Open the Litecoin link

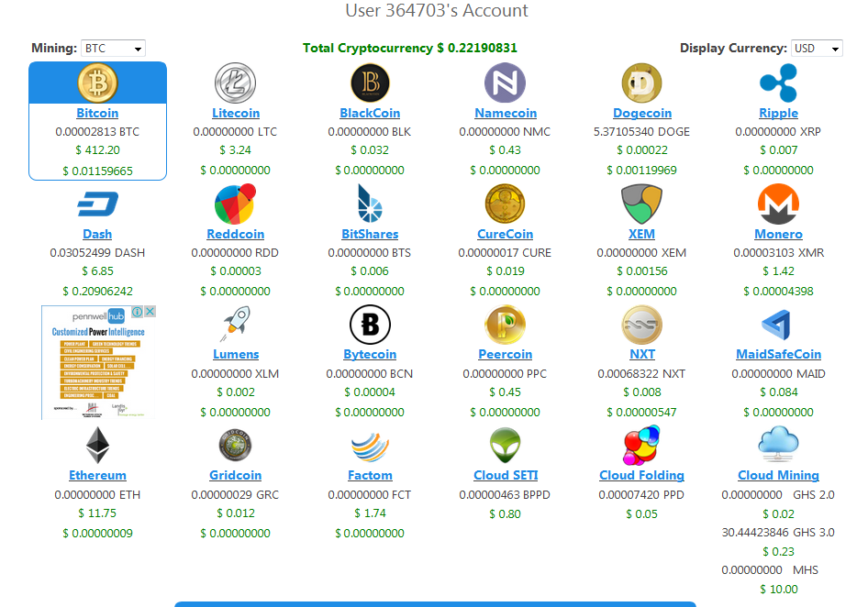236,113
